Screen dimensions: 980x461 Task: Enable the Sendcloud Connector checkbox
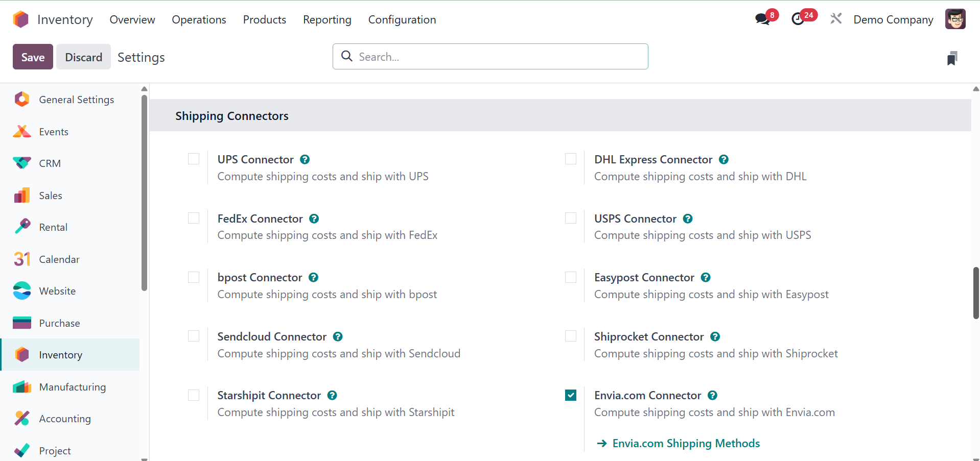click(194, 336)
